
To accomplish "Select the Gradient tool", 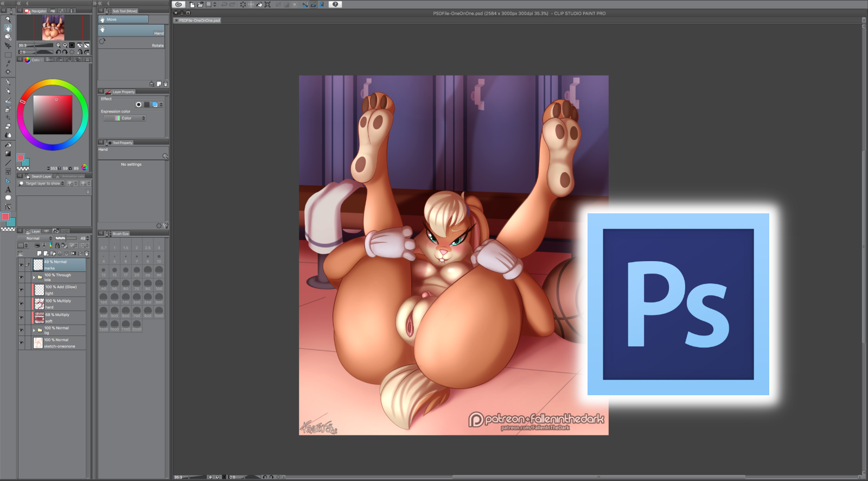I will pos(8,154).
